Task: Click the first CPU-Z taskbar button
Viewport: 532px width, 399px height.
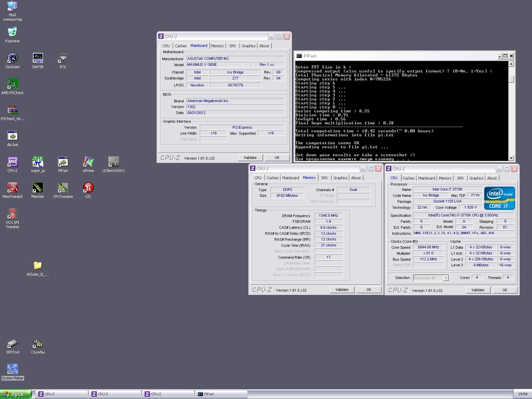Action: (62, 394)
